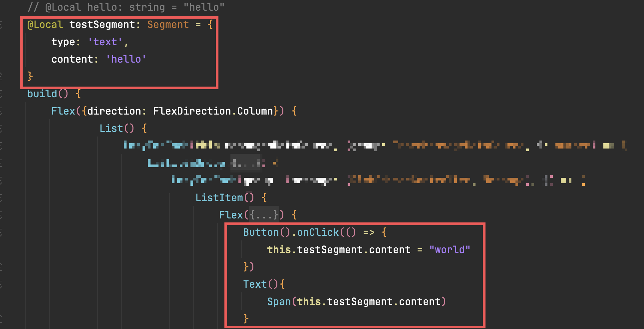Collapse the Flex direction block fold marker

tap(1, 111)
